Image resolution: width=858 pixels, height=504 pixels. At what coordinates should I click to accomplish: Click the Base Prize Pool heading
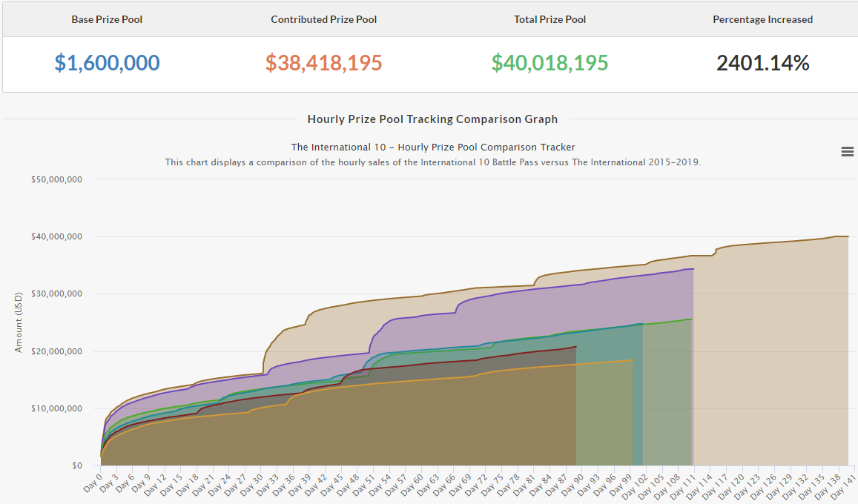pyautogui.click(x=107, y=19)
